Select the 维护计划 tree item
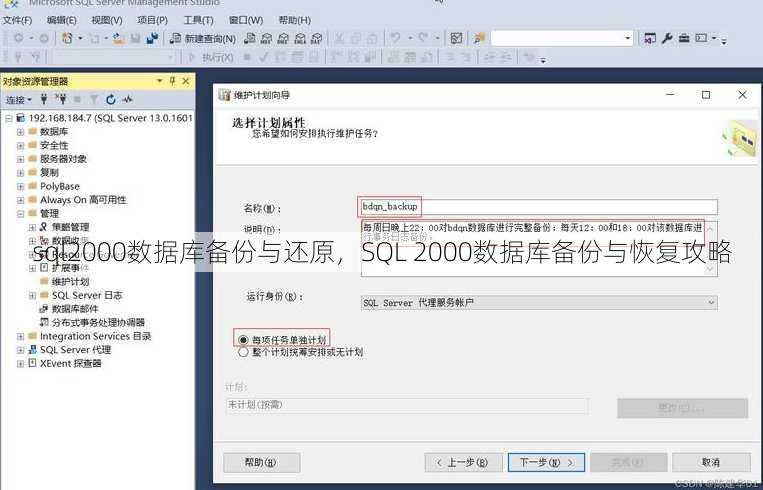The height and width of the screenshot is (490, 763). 70,282
